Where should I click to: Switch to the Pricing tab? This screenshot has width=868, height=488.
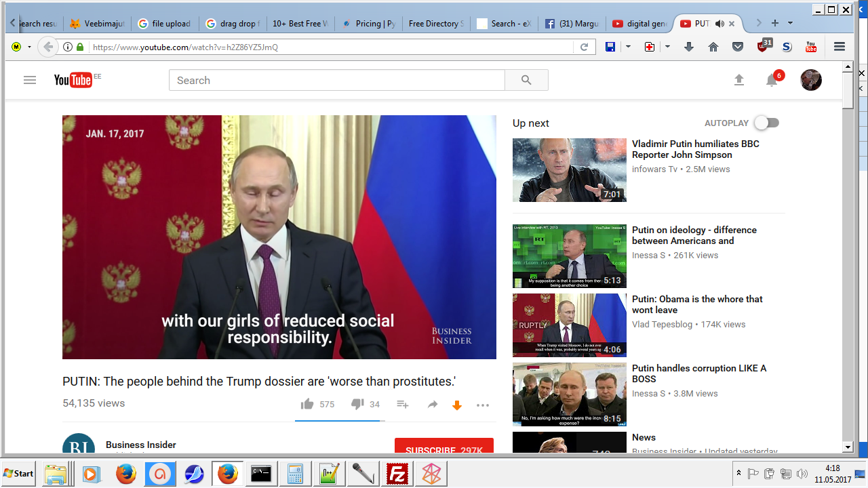coord(368,23)
